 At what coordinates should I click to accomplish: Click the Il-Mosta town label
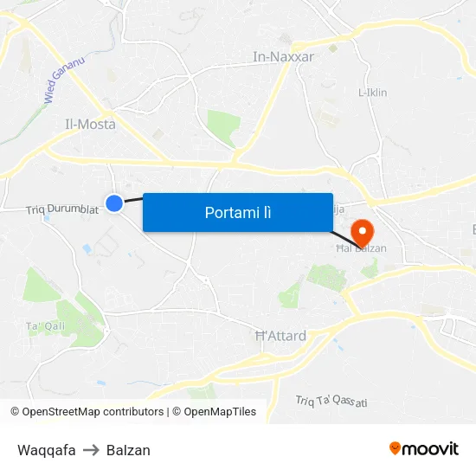click(x=91, y=124)
